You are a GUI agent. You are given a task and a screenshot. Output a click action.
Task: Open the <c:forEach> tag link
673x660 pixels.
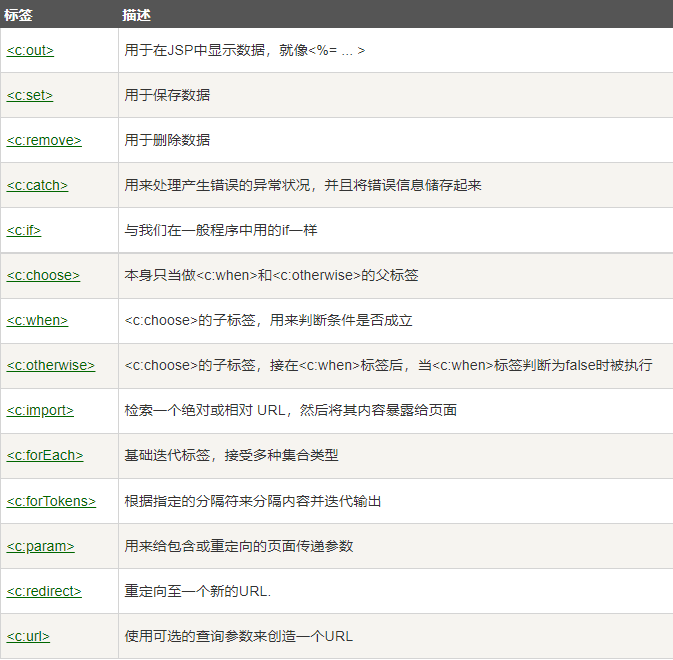pyautogui.click(x=45, y=455)
